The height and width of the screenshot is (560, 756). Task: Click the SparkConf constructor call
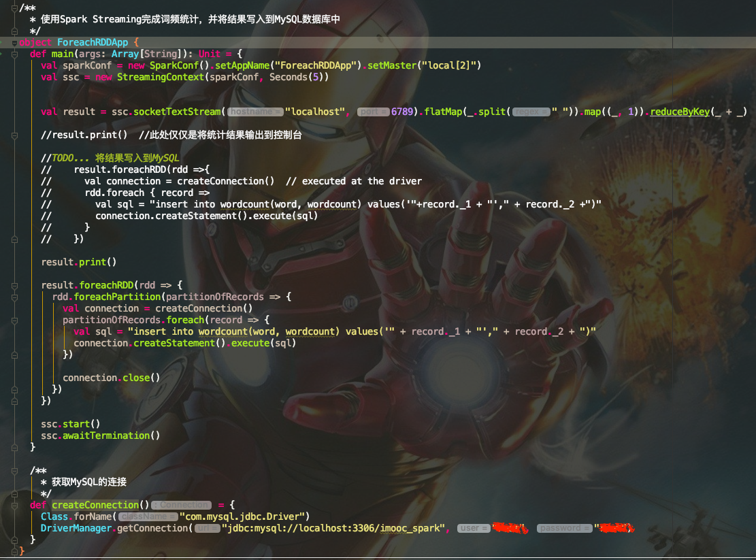click(x=174, y=65)
